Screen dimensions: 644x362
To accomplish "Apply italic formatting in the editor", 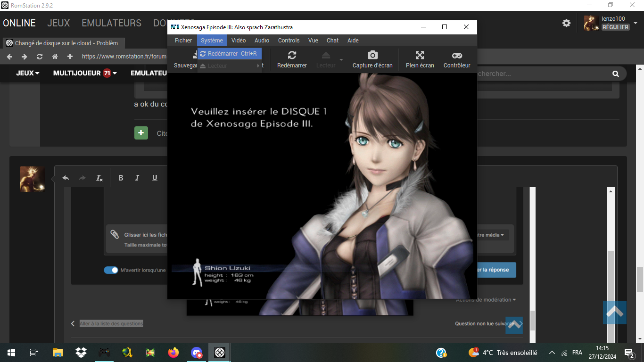I will point(137,178).
